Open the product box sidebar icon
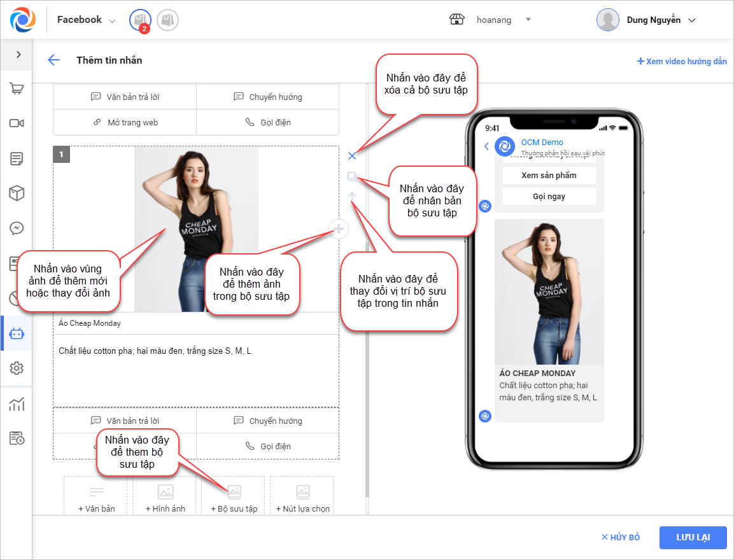This screenshot has height=560, width=734. click(x=17, y=193)
